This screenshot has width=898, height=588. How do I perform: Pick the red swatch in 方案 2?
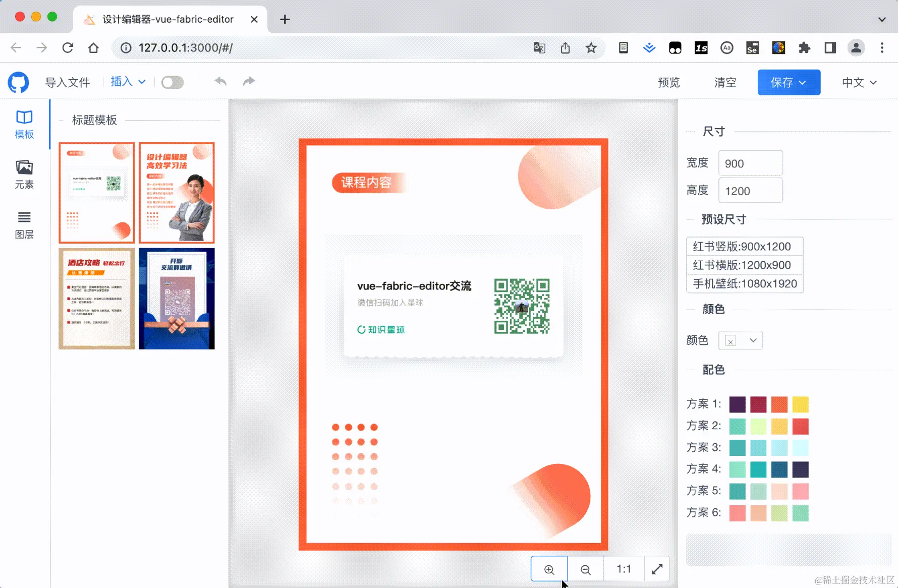800,426
